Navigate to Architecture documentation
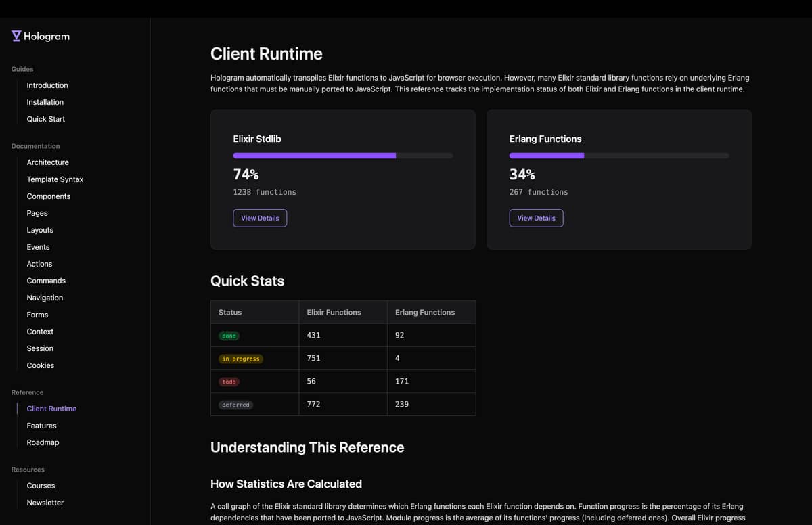 point(48,162)
